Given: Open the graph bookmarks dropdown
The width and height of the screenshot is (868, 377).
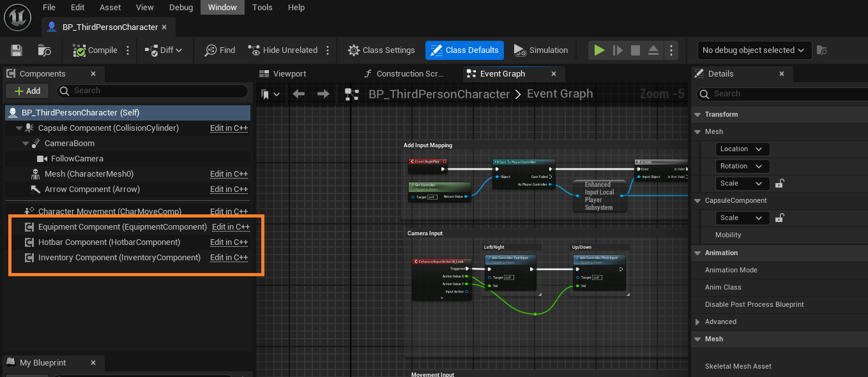Looking at the screenshot, I should (x=271, y=94).
